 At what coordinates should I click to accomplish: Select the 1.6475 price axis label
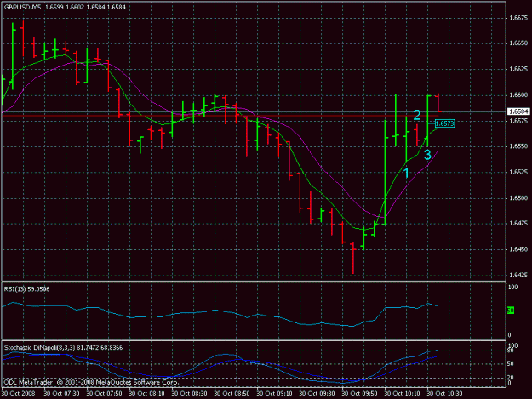pos(518,224)
